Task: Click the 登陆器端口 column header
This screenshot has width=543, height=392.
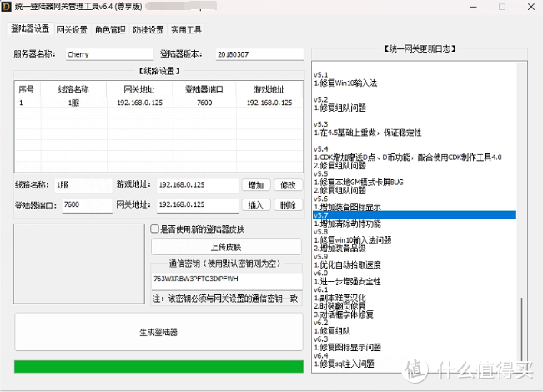Action: (204, 89)
